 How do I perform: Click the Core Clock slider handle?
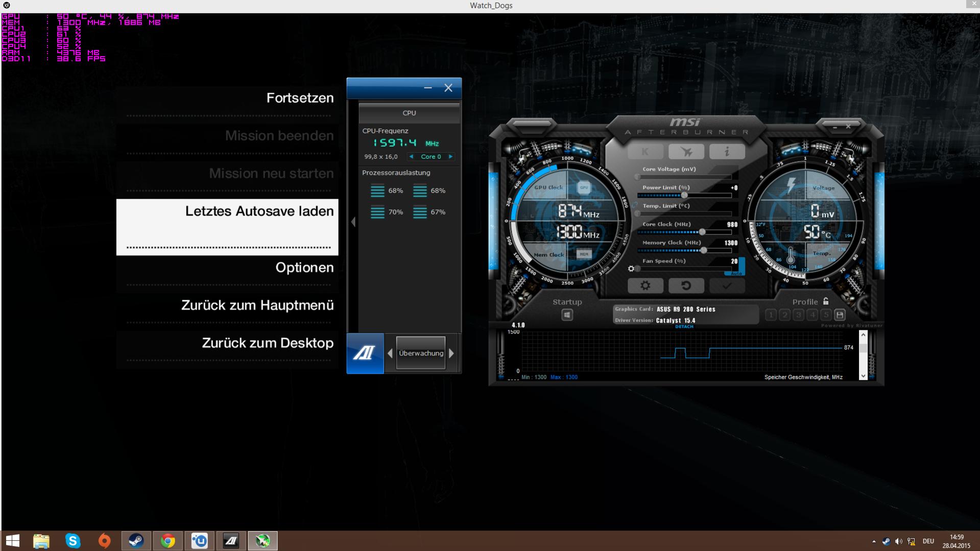702,232
